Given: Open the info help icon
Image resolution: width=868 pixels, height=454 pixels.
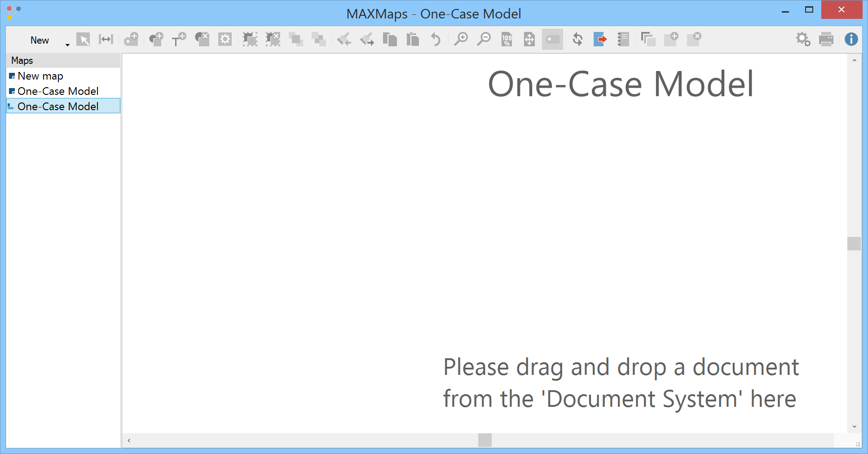Looking at the screenshot, I should 851,40.
